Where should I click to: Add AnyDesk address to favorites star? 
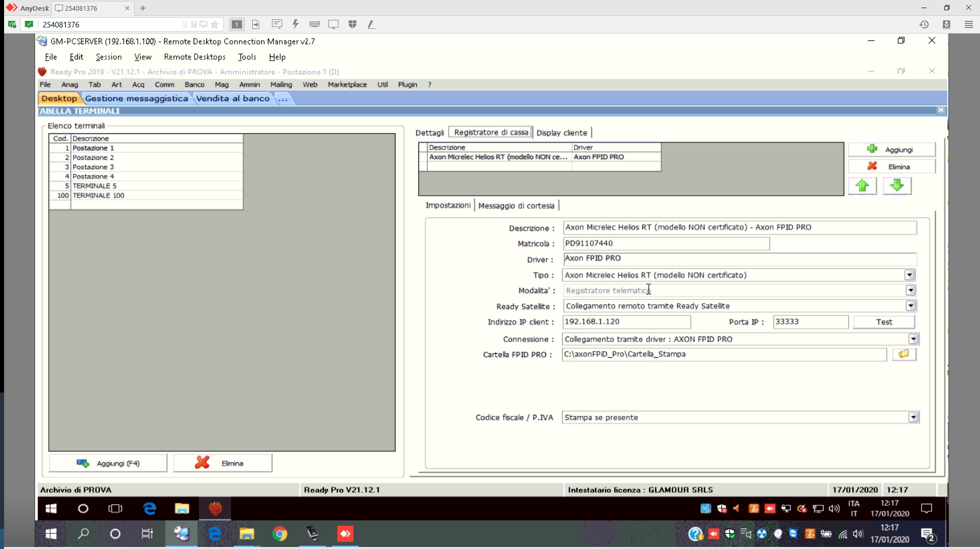[x=215, y=24]
